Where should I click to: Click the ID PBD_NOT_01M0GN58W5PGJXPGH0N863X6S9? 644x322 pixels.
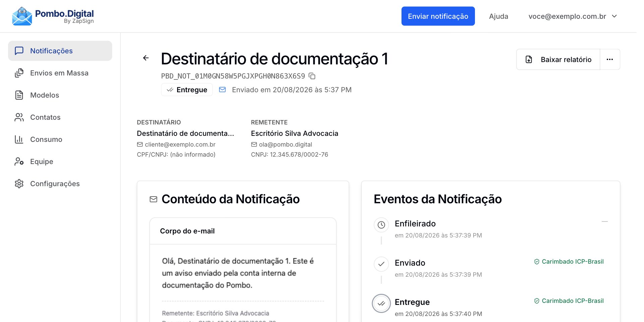[x=233, y=76]
